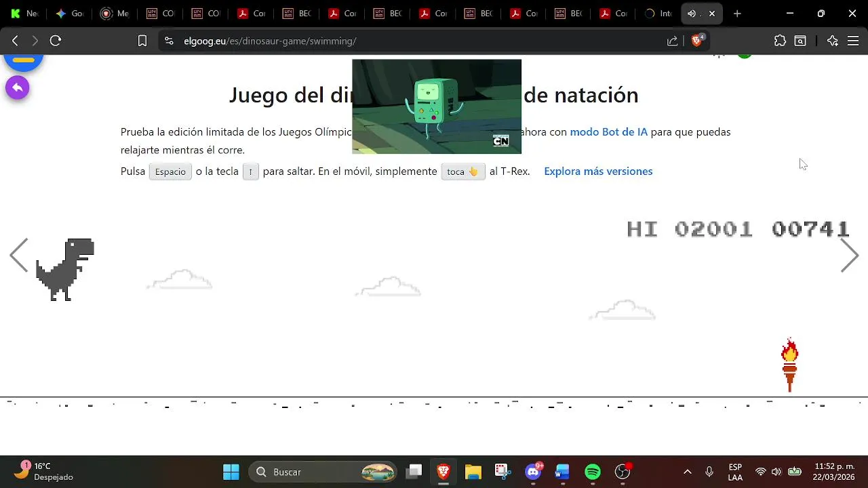
Task: Open 'Explora más versiones' link
Action: 598,171
